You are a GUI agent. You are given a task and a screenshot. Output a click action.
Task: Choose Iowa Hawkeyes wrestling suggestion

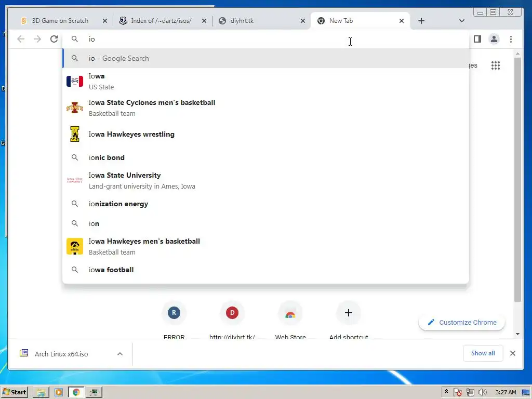(265, 134)
